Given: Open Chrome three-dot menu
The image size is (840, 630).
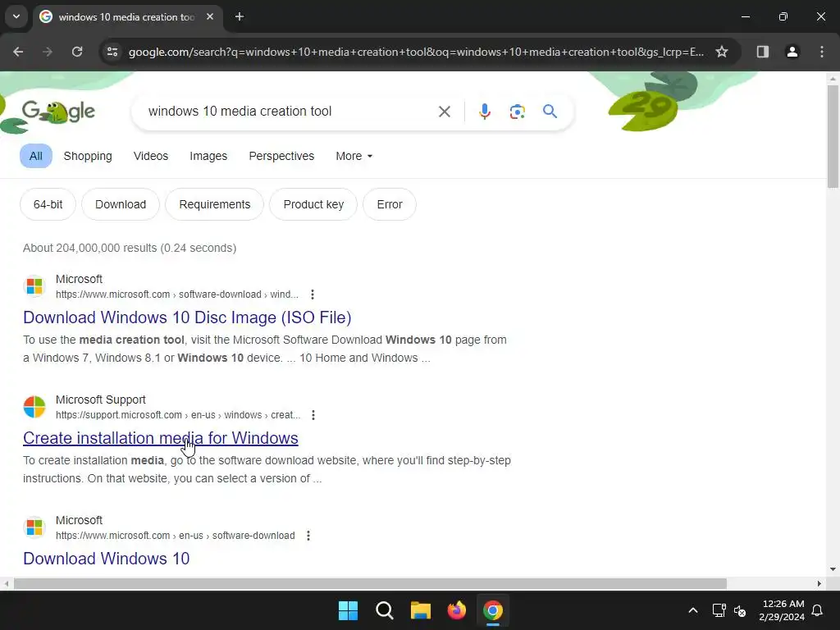Looking at the screenshot, I should click(x=822, y=52).
